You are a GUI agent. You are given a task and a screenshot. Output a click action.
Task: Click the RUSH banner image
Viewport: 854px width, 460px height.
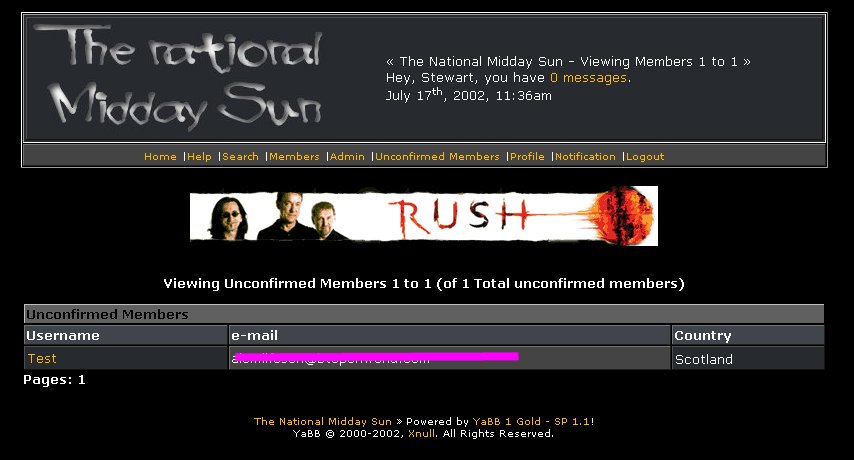424,216
